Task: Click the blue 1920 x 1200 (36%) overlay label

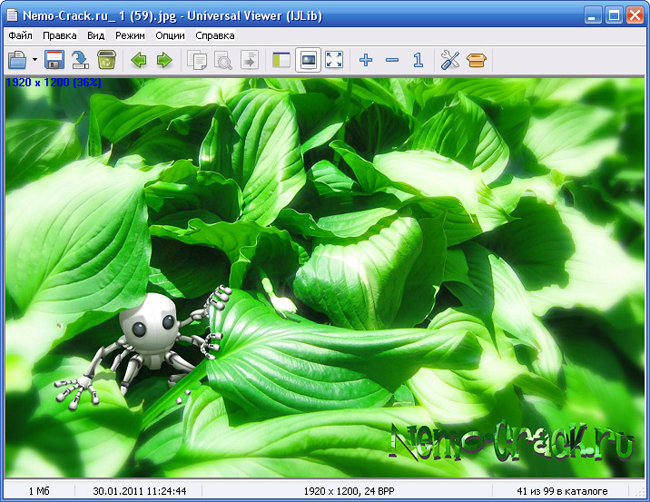Action: point(53,82)
